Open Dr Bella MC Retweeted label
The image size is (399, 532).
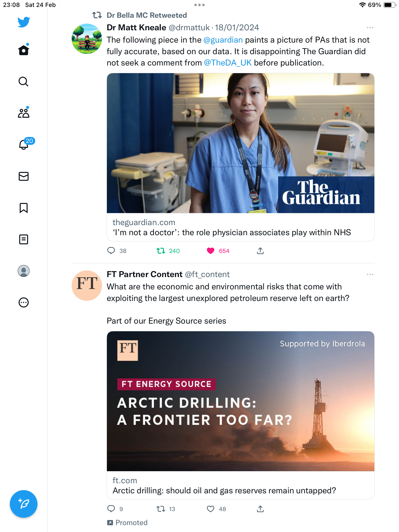(x=147, y=15)
